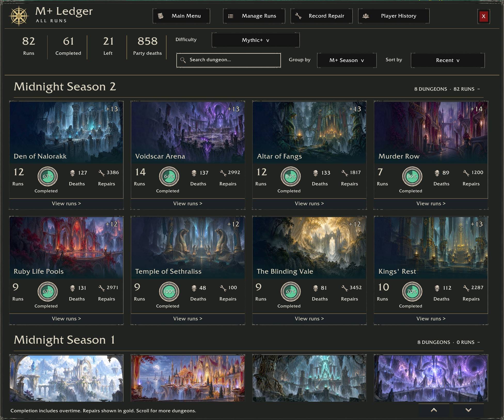Open Manage Runs
504x420 pixels.
pyautogui.click(x=254, y=16)
